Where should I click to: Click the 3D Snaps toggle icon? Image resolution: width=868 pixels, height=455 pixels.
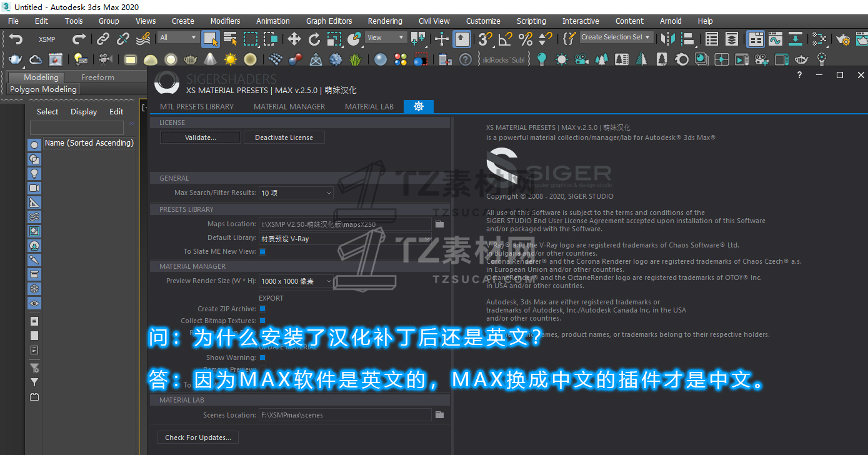click(485, 39)
